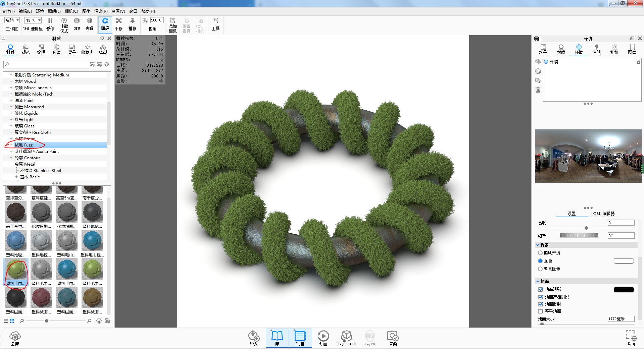644x349 pixels.
Task: Open the Animation (动画) timeline
Action: 323,338
